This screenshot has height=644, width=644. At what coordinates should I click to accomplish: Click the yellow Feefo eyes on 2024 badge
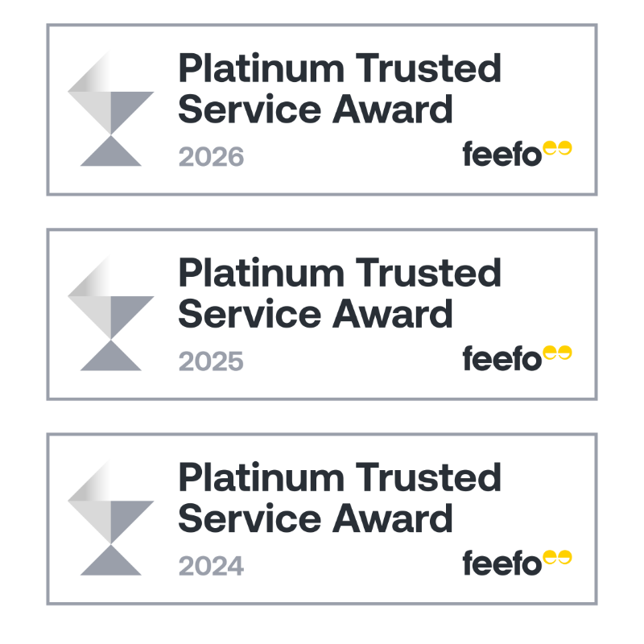pyautogui.click(x=557, y=557)
